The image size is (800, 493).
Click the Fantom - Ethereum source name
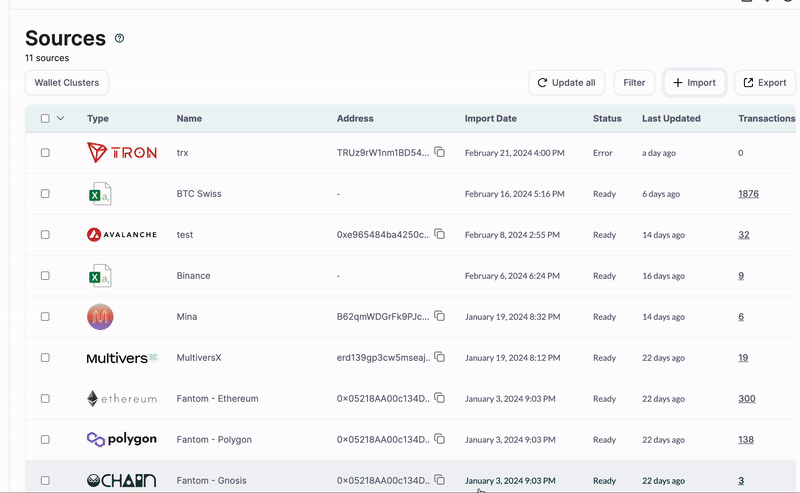(x=217, y=398)
